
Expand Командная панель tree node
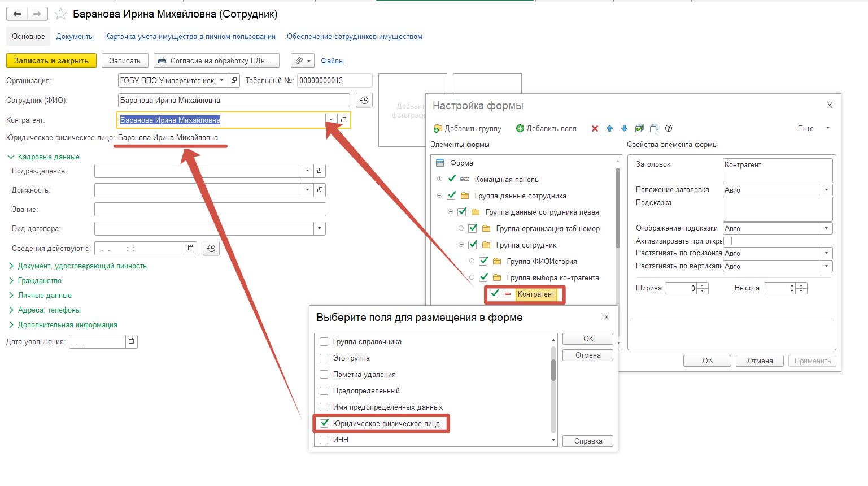tap(439, 179)
